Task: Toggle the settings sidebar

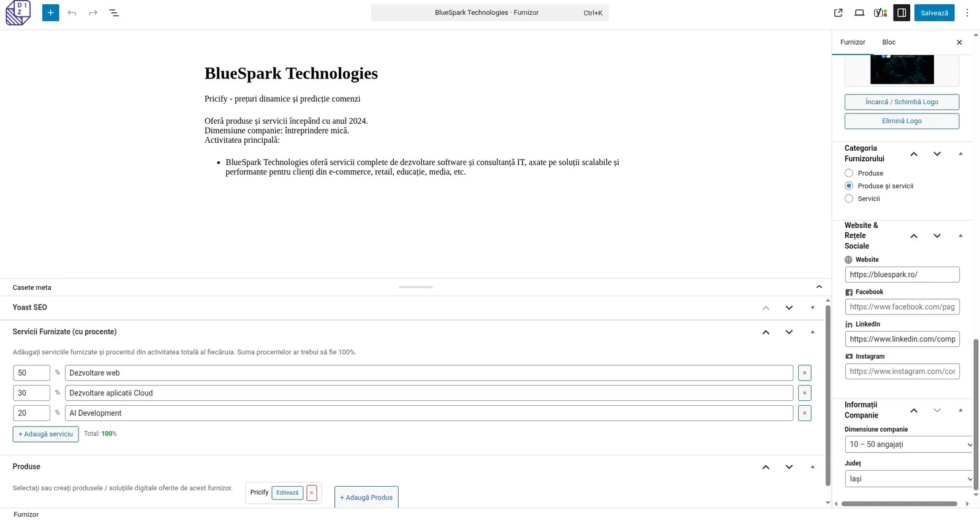Action: click(x=902, y=13)
